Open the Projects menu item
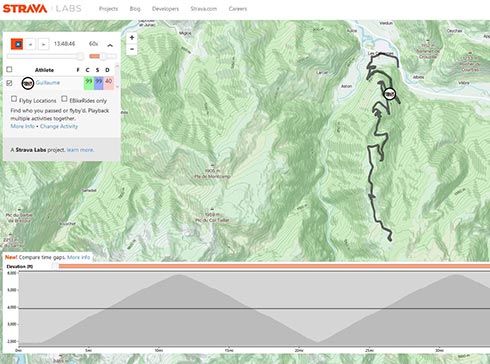Screen dimensions: 490x364 (108, 9)
